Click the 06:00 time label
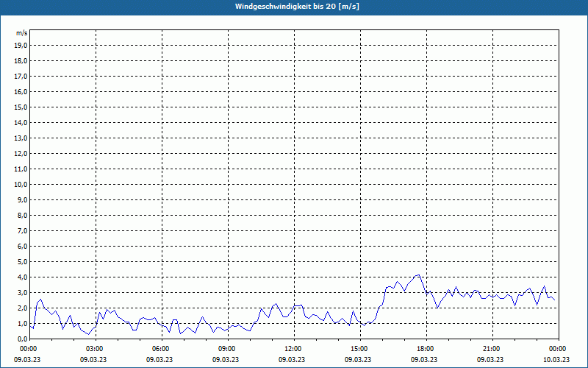 162,349
